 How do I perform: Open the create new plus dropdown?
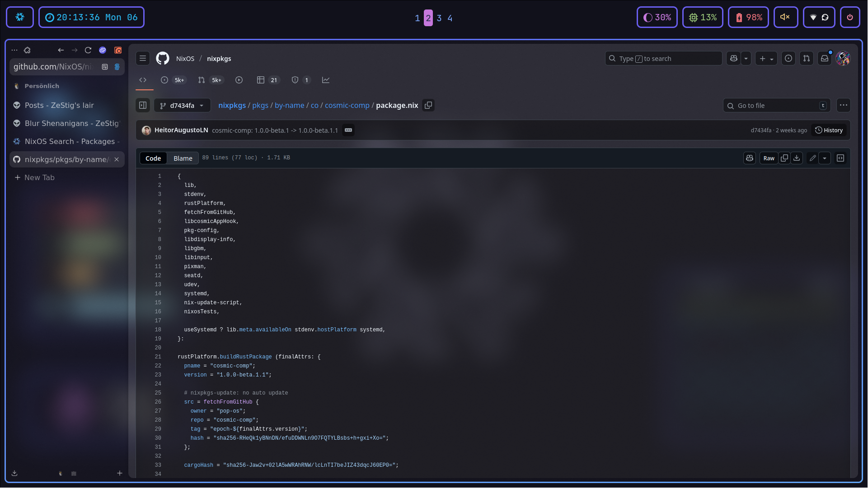coord(766,59)
